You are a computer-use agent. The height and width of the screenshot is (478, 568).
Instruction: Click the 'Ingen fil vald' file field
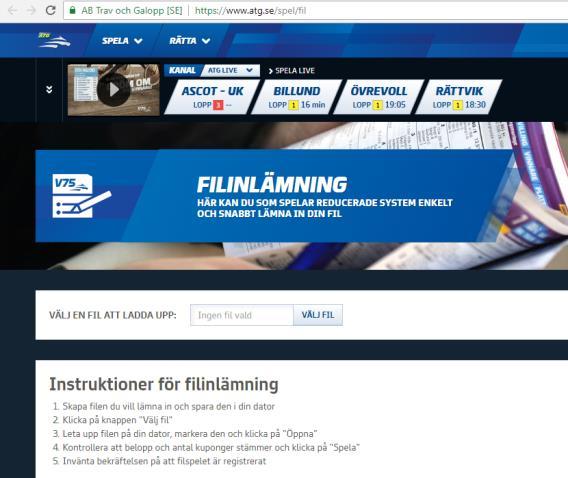242,315
